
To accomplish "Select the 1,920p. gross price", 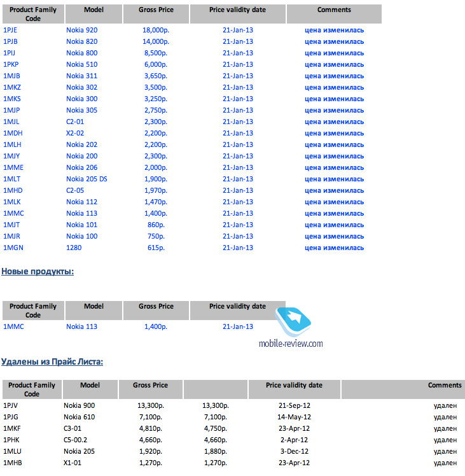I will (x=151, y=451).
